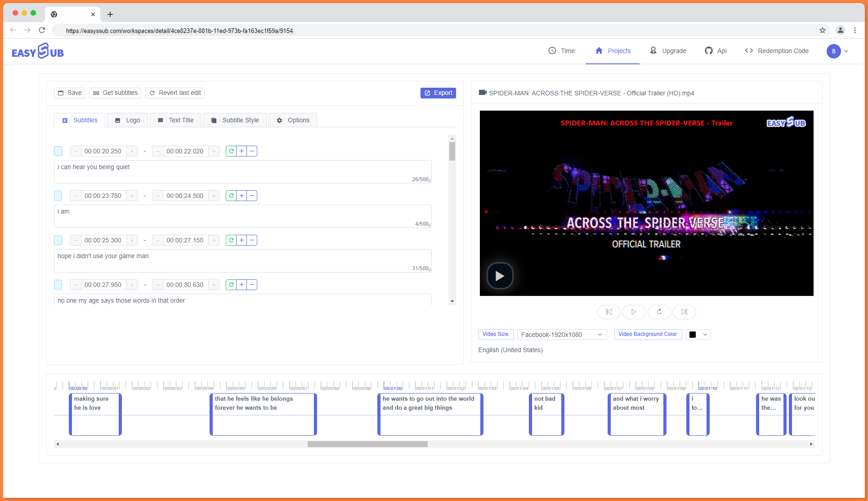Select timeline clip 'that he feels like he belongs'
The image size is (868, 501).
tap(263, 414)
